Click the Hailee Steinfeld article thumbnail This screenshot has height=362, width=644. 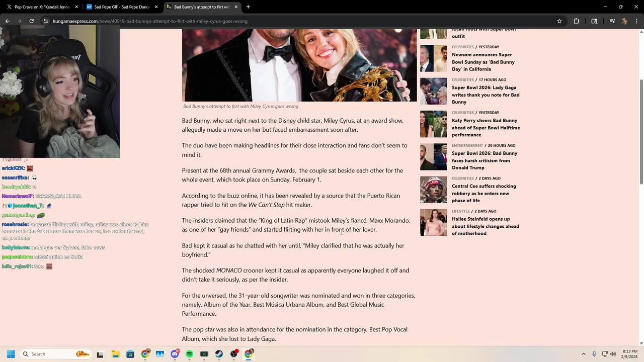tap(433, 223)
